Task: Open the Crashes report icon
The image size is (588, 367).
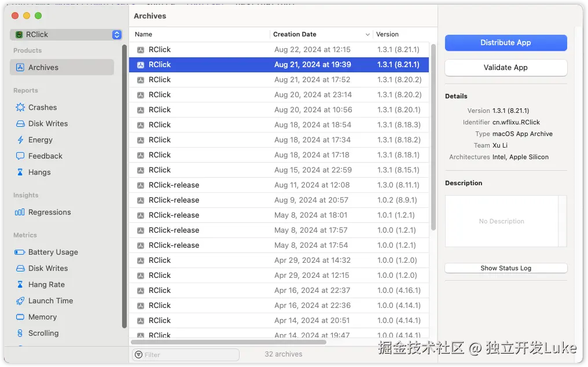Action: pyautogui.click(x=20, y=107)
